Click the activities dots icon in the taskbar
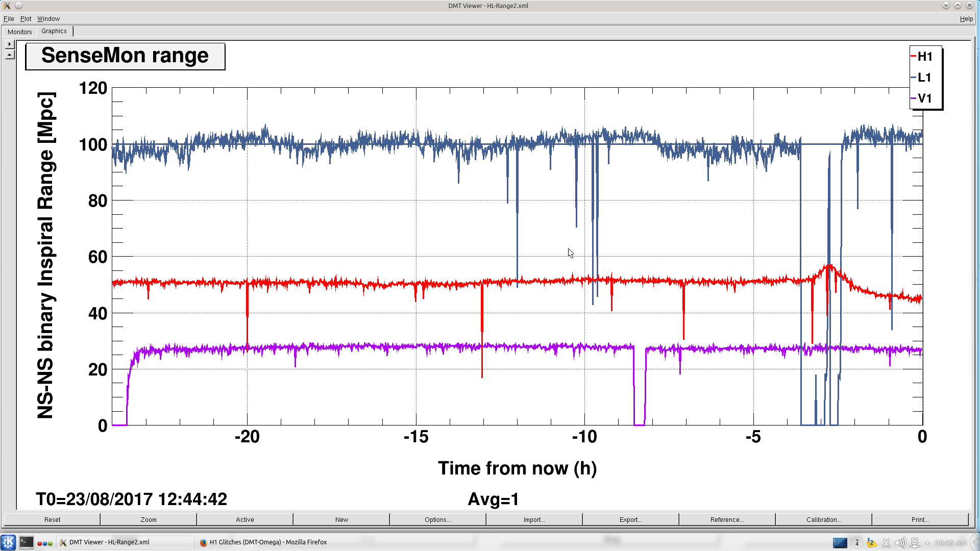 45,543
